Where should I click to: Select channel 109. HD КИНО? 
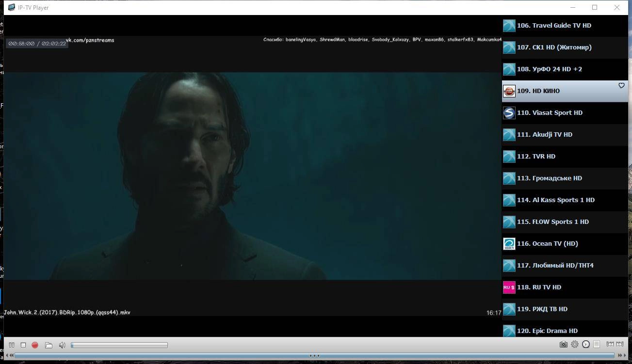(565, 91)
